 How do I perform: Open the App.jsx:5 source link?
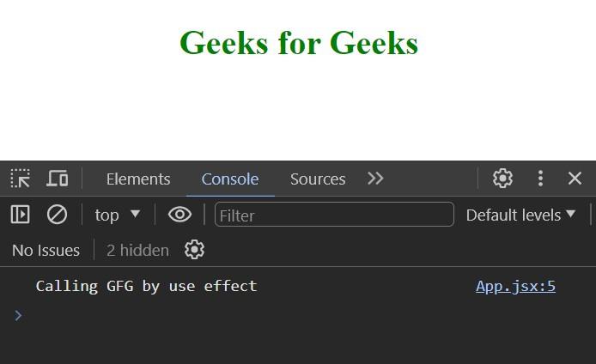coord(515,286)
